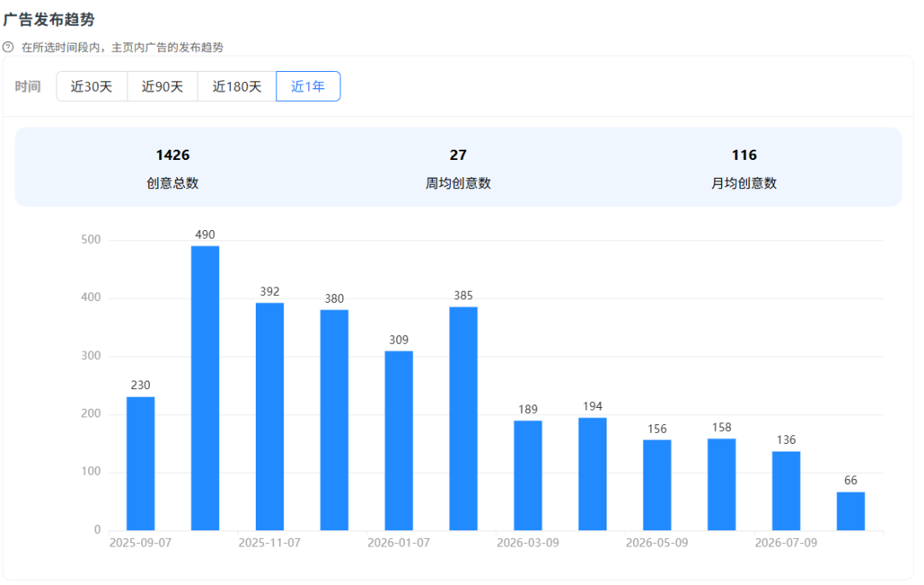The height and width of the screenshot is (585, 924).
Task: Click x-axis date 2026-03-09
Action: [528, 542]
